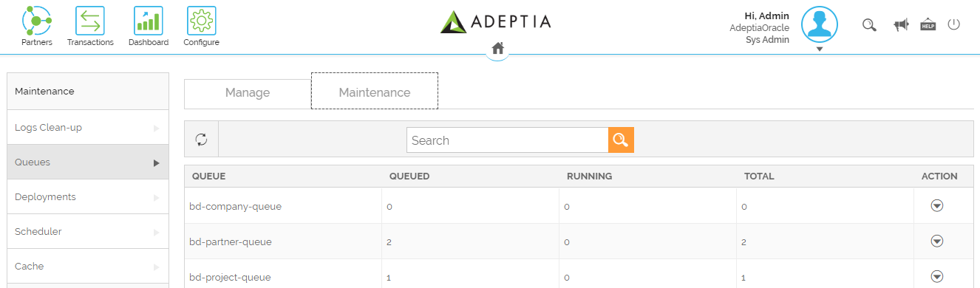Click the Maintenance sidebar heading
The image size is (980, 288).
(44, 92)
